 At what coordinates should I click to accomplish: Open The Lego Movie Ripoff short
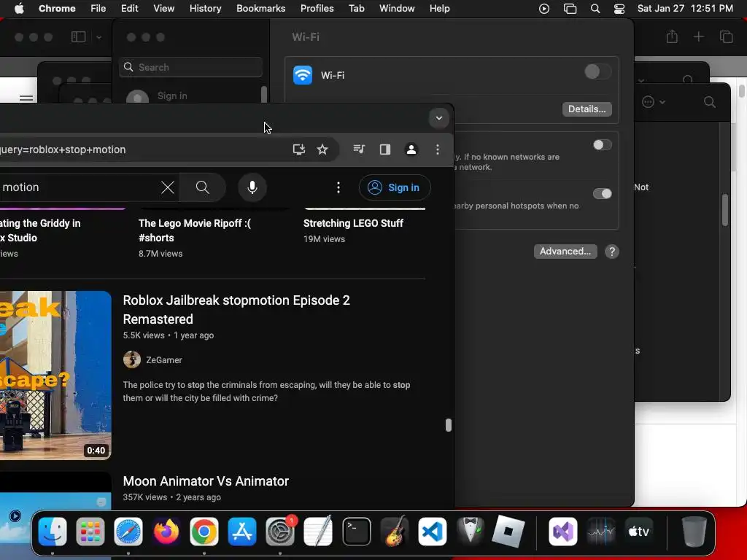[194, 230]
